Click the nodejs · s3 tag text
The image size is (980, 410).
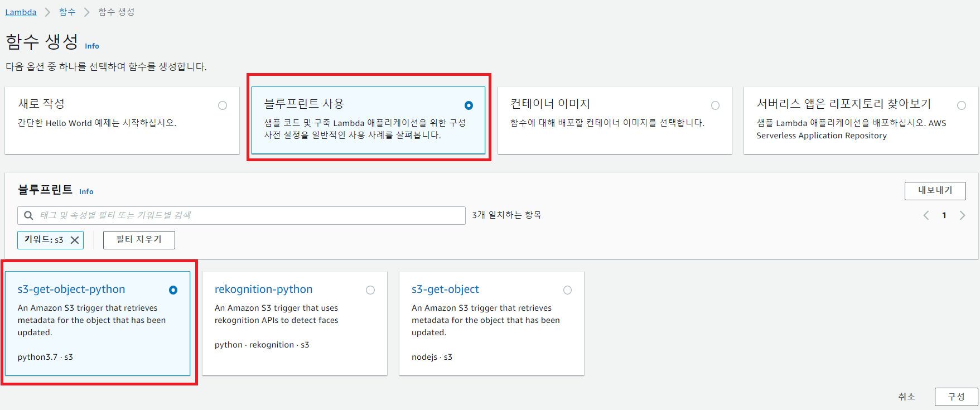[x=432, y=357]
